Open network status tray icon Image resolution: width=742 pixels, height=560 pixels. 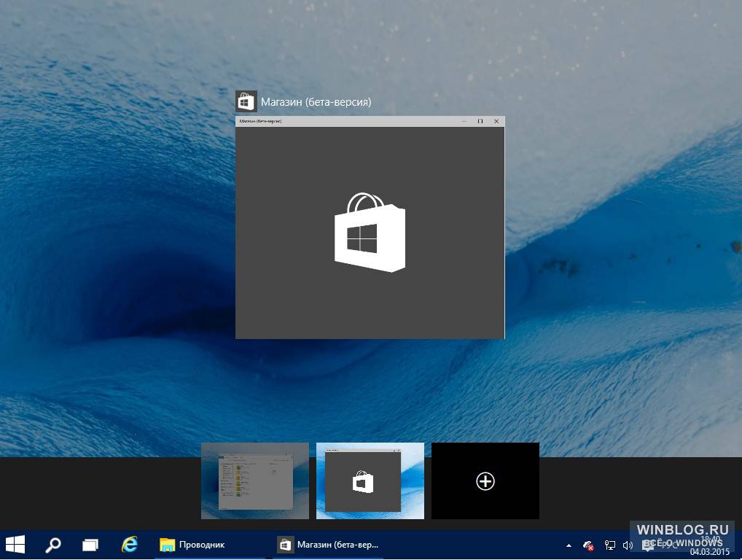point(610,545)
